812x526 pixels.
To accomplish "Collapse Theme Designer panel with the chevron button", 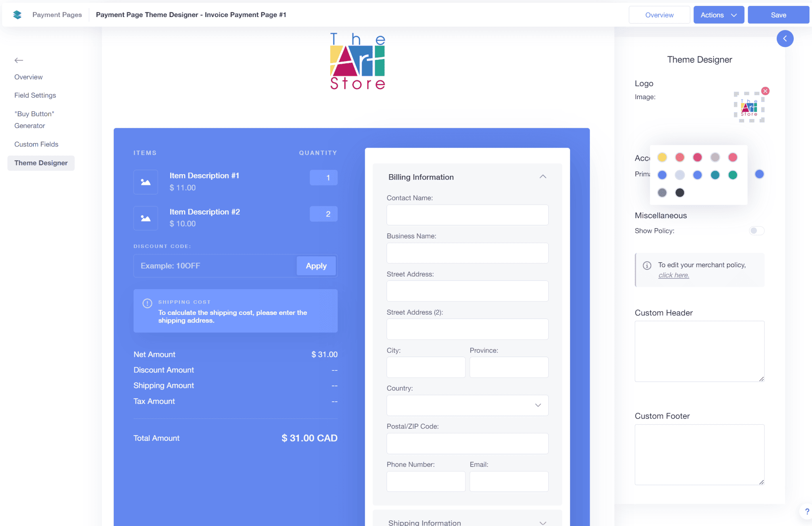I will pos(785,39).
